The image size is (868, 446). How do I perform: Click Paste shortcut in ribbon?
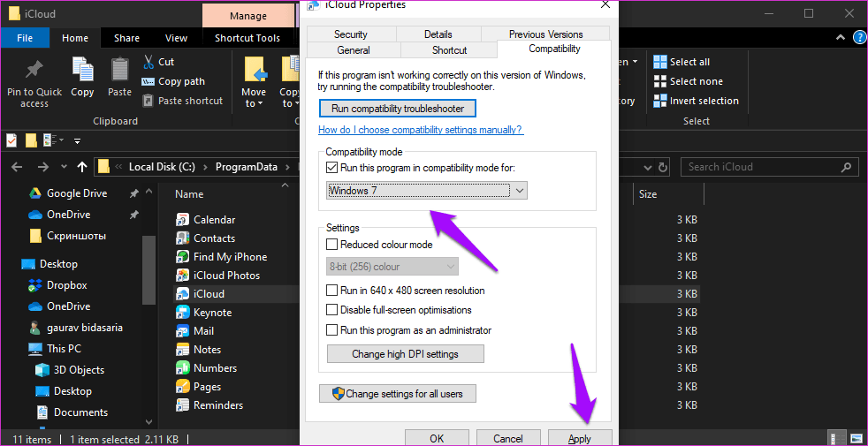pyautogui.click(x=183, y=101)
